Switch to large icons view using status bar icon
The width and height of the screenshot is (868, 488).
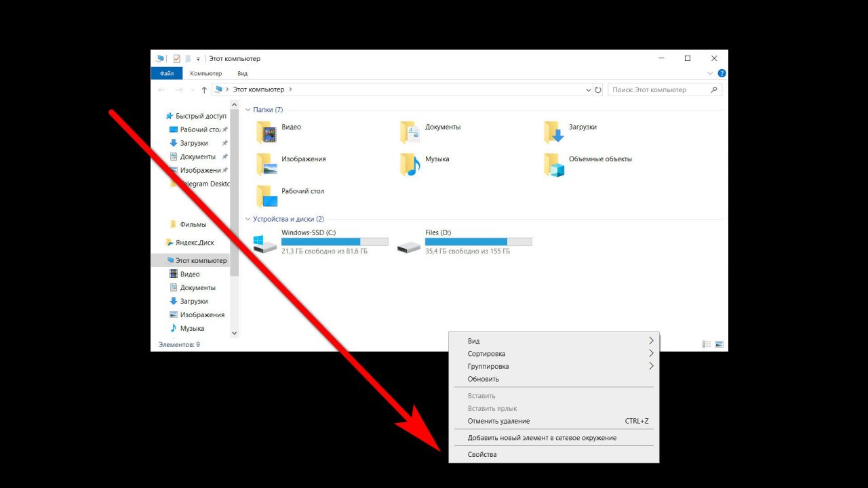pos(719,344)
